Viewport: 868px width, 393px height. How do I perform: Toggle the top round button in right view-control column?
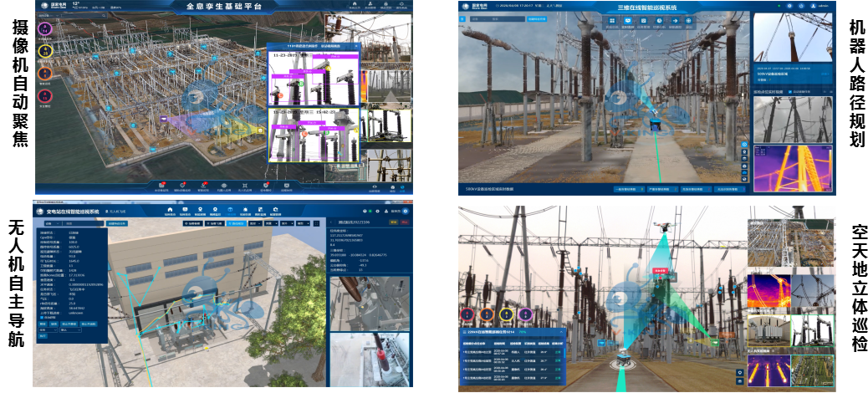pos(745,145)
